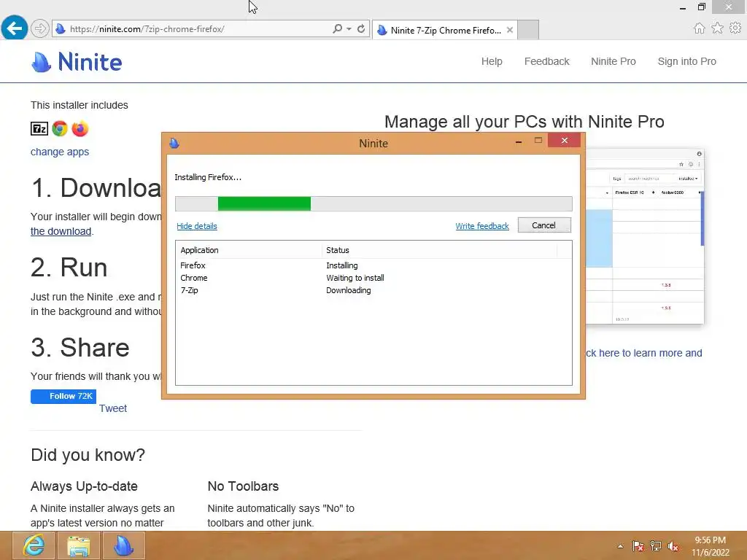Minimize the Ninite installer dialog
This screenshot has width=747, height=560.
[x=519, y=141]
